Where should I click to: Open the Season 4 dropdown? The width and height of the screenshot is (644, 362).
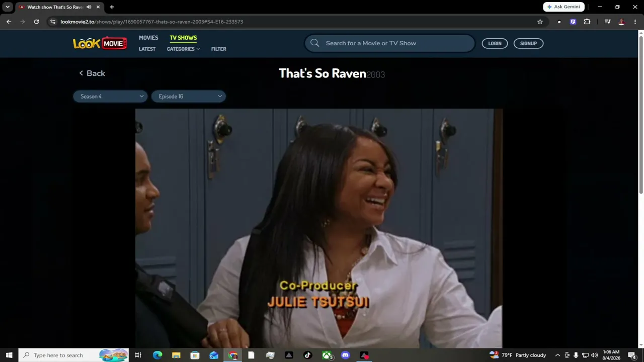coord(110,97)
